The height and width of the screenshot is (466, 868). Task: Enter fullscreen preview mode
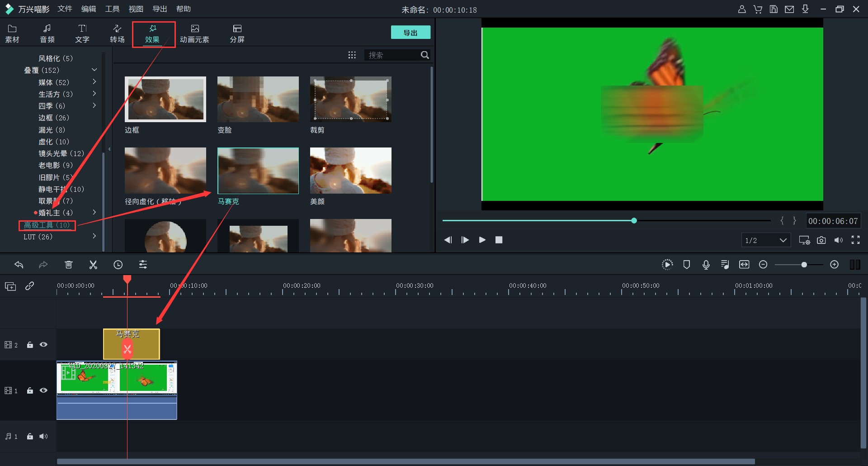pos(855,240)
